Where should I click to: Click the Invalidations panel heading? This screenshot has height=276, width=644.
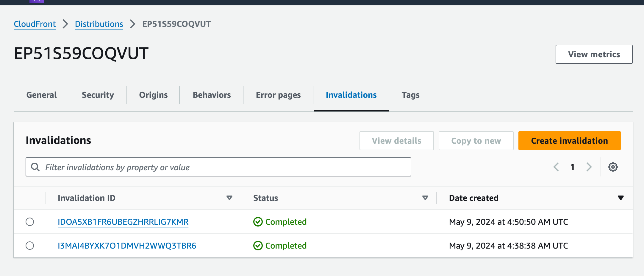point(58,140)
